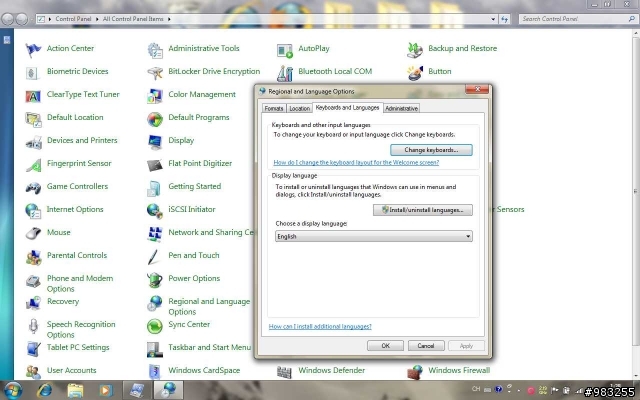Image resolution: width=640 pixels, height=400 pixels.
Task: Select the Keyboards and Languages tab
Action: tap(347, 107)
